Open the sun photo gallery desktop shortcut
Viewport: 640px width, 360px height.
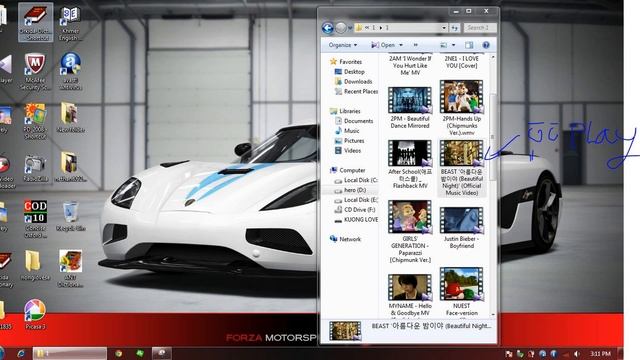pyautogui.click(x=36, y=121)
